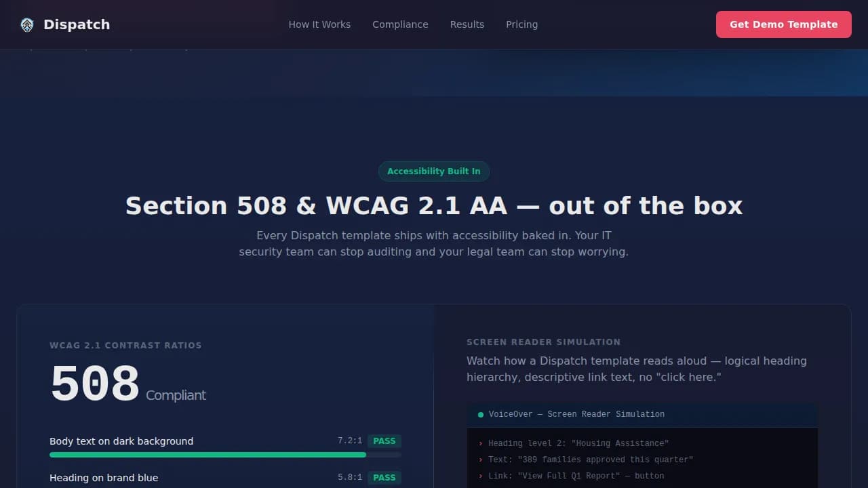Screen dimensions: 868x488
Task: Click the "Compliant" text beside 508
Action: tap(176, 395)
